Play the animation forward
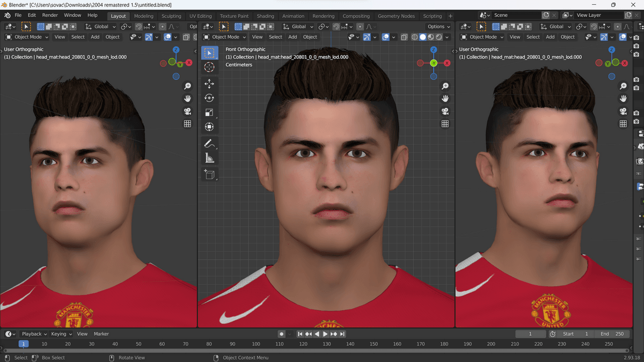The height and width of the screenshot is (362, 644). click(325, 334)
